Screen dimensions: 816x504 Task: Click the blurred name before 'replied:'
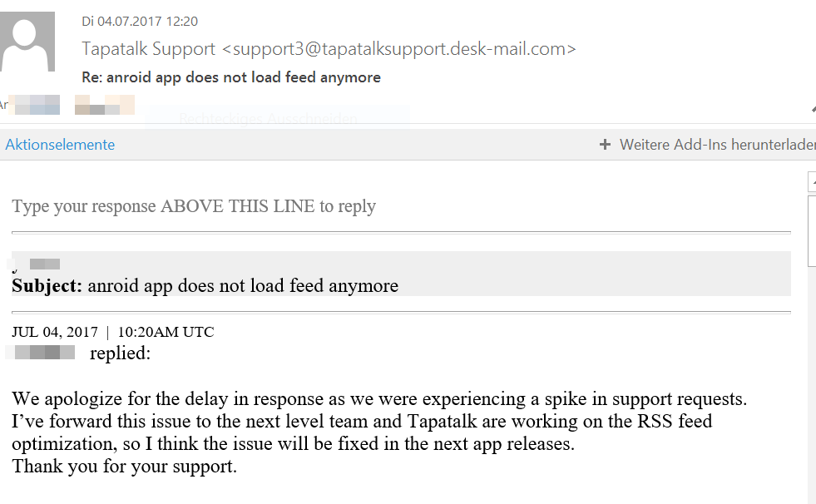point(41,353)
